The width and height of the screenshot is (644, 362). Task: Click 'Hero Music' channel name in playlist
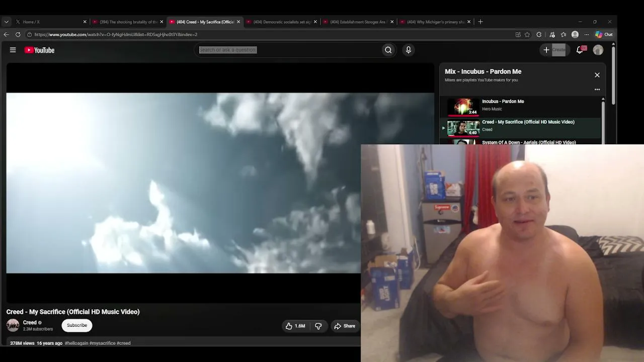pos(492,109)
